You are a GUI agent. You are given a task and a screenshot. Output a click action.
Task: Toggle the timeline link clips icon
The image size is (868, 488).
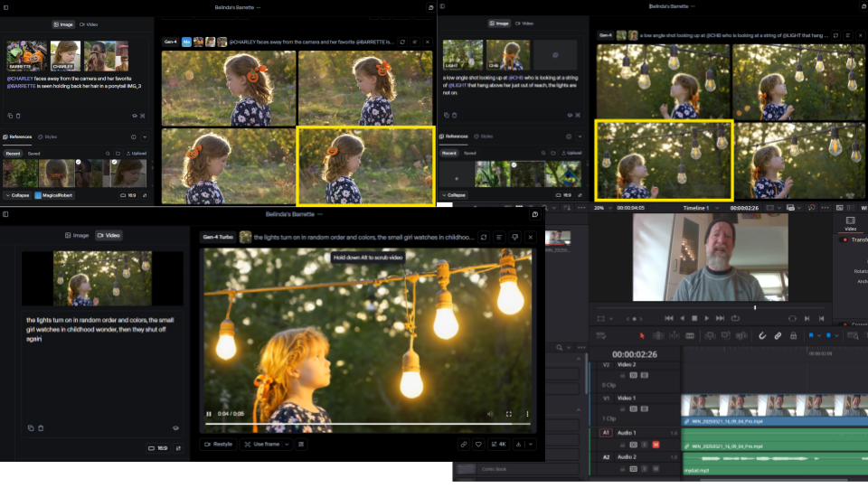point(777,335)
